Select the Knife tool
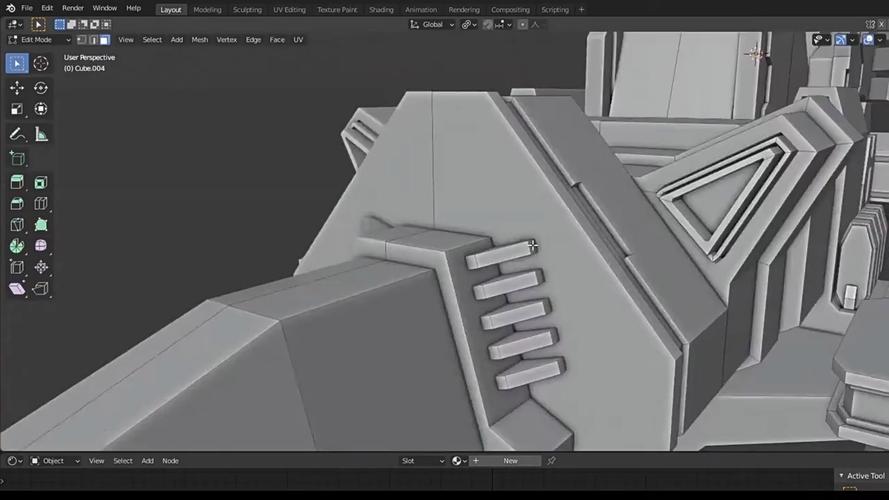This screenshot has width=889, height=500. click(x=17, y=225)
